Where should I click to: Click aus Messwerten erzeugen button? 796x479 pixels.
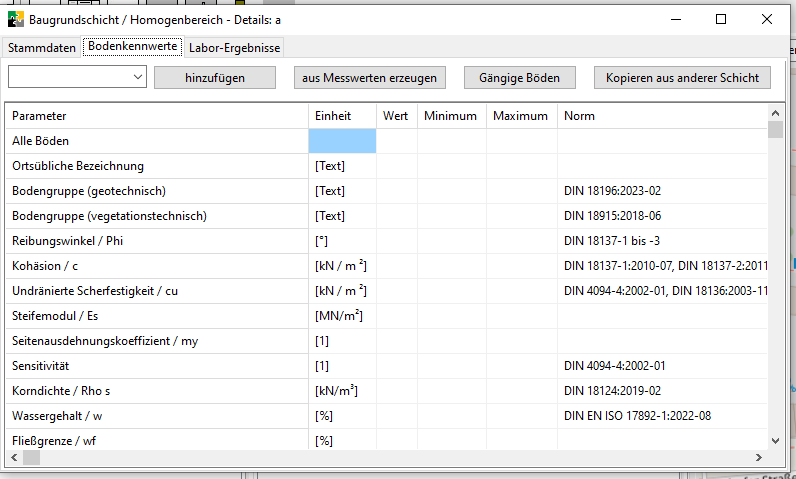click(x=370, y=77)
